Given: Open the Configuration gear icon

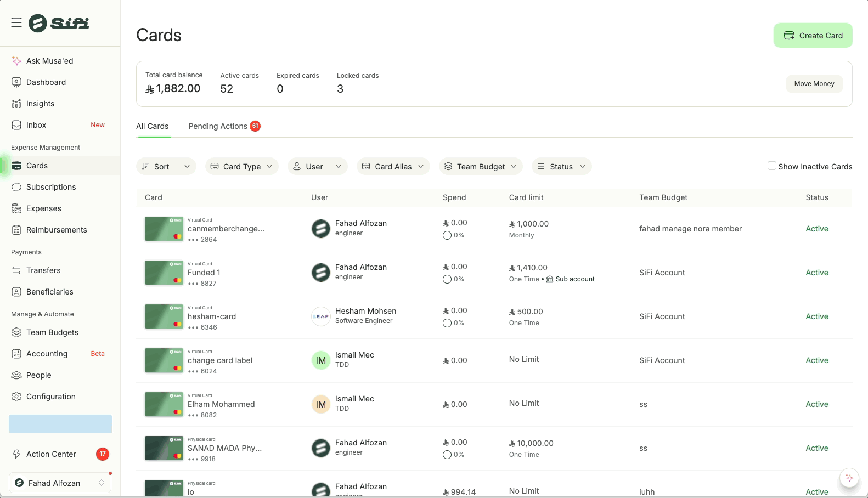Looking at the screenshot, I should click(x=16, y=397).
